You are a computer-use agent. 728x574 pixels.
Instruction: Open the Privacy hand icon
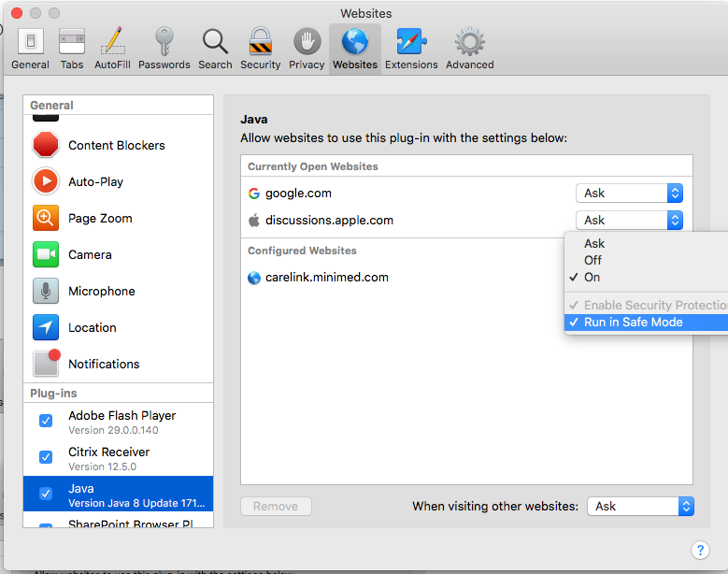pyautogui.click(x=307, y=41)
